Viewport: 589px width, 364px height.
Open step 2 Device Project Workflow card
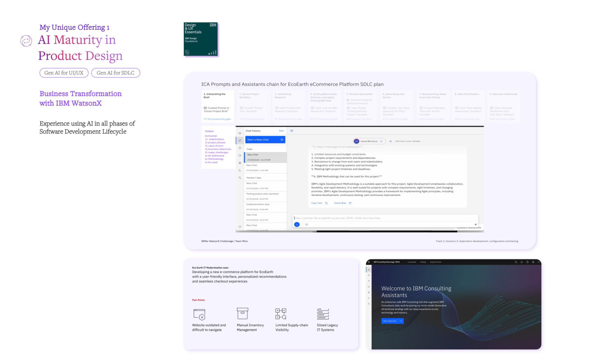pos(253,106)
